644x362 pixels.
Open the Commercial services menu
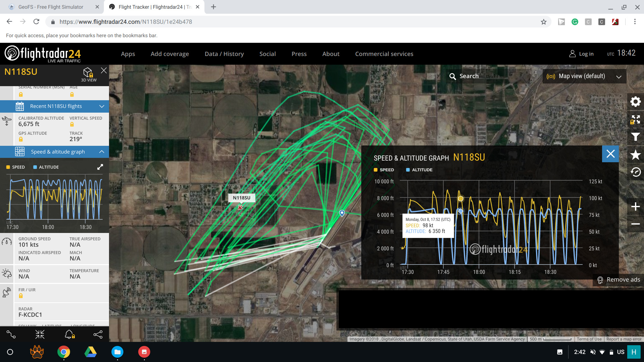384,54
